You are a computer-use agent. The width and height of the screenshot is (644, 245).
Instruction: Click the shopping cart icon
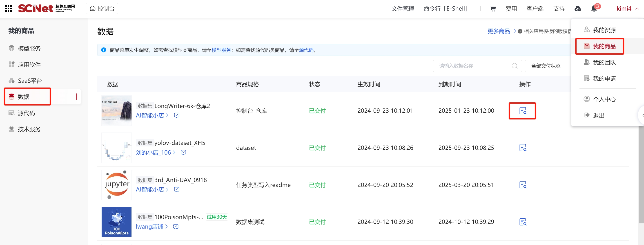(x=493, y=9)
